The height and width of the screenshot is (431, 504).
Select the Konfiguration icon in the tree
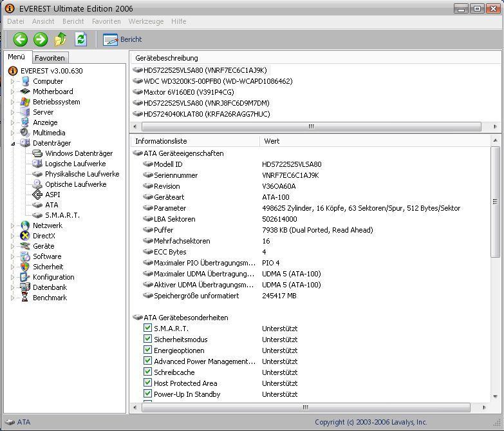coord(25,277)
